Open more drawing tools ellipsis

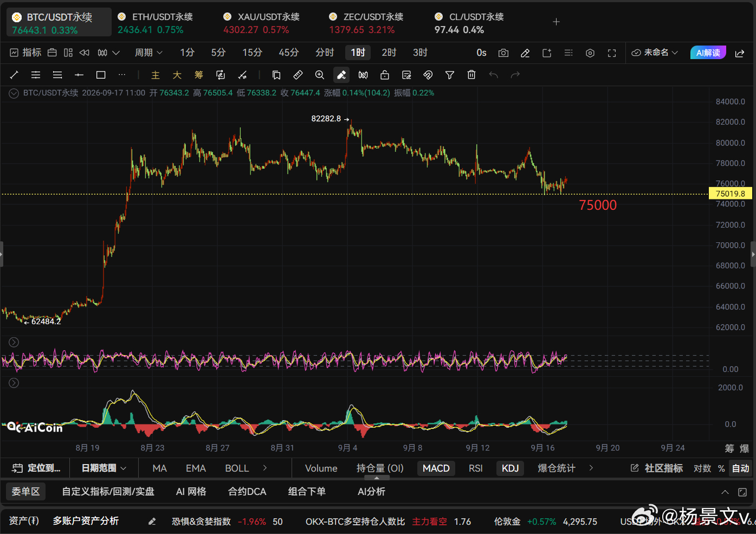coord(122,75)
